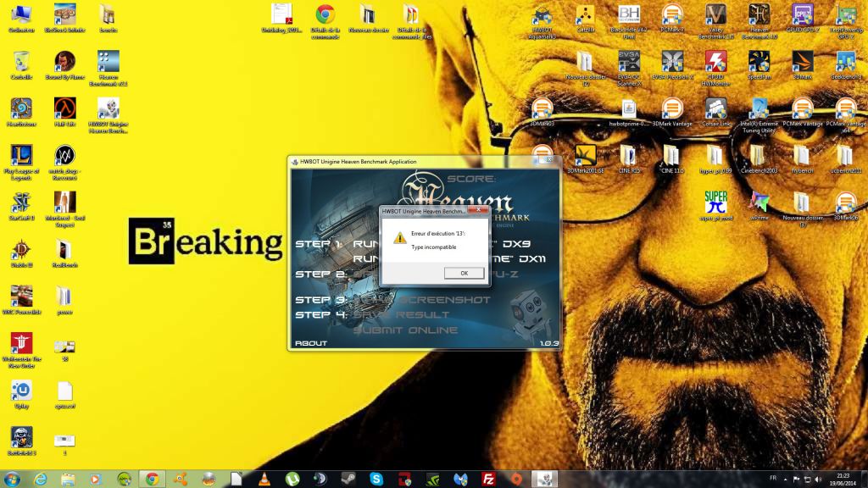This screenshot has height=488, width=868.
Task: Open the TechPowerUp GPU-Z shortcut
Action: pos(846,21)
